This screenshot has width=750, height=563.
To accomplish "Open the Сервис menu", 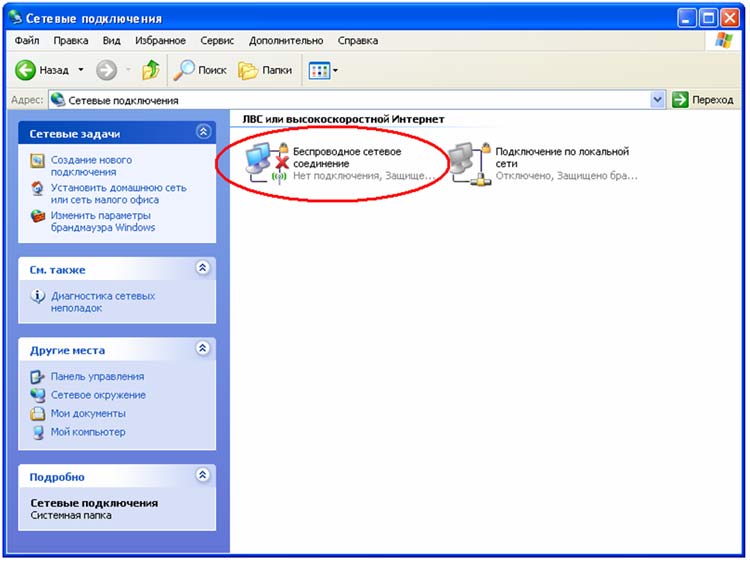I will pyautogui.click(x=216, y=41).
